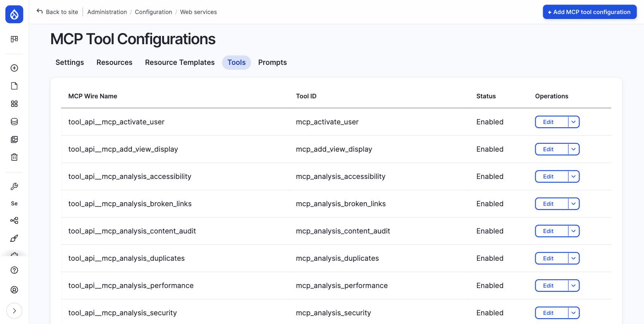Click the Status column header
This screenshot has height=324, width=644.
click(486, 96)
